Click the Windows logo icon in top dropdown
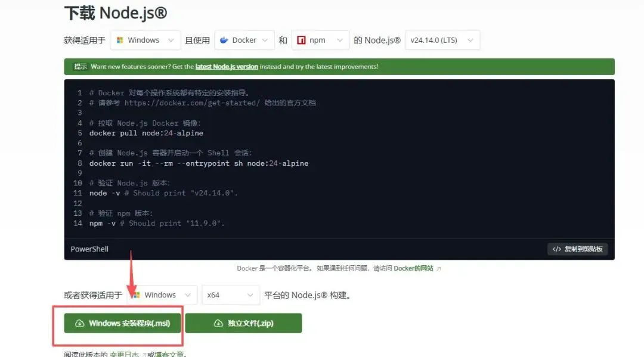The height and width of the screenshot is (357, 644). (x=120, y=40)
